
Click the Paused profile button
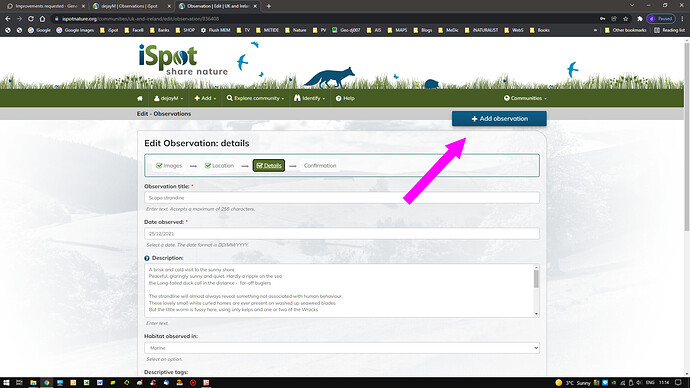(x=661, y=19)
